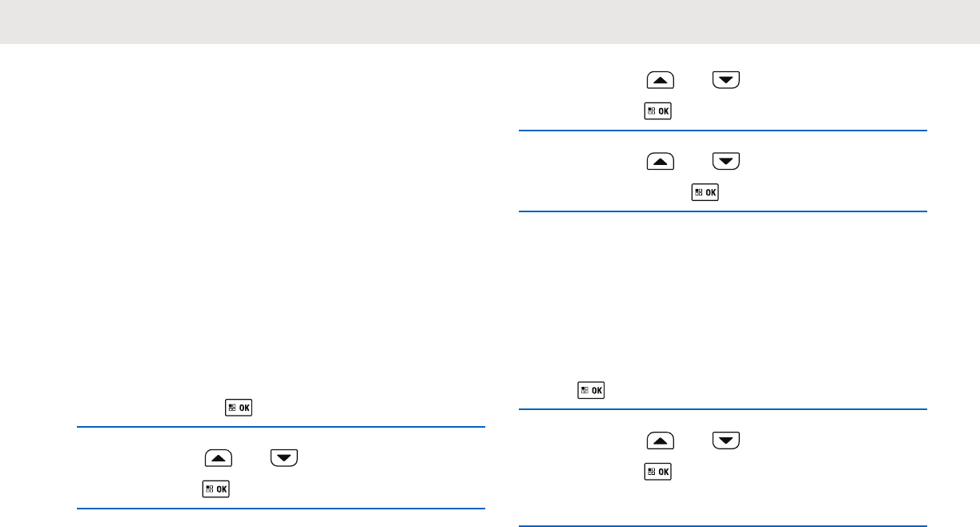Select the up arrow icon in left column
Screen dimensions: 980x527
pos(219,458)
